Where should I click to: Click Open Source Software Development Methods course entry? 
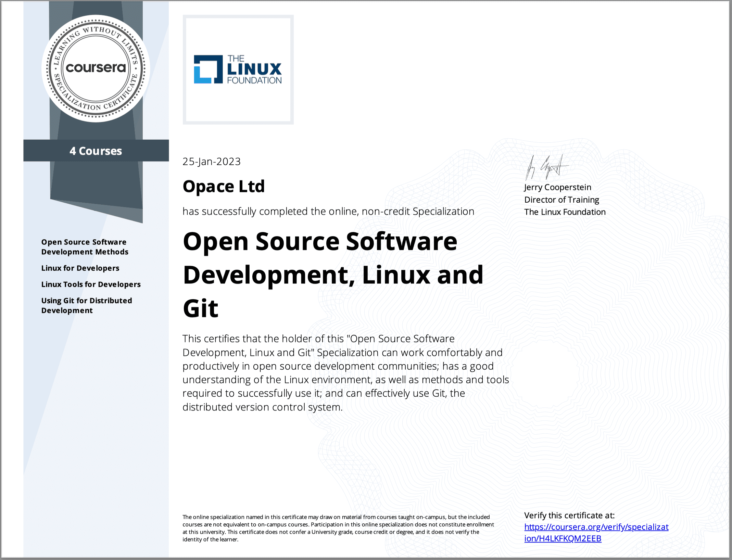[85, 246]
